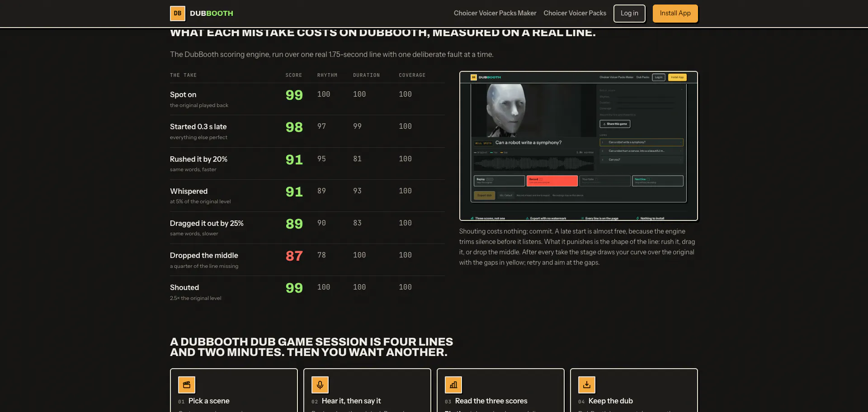Image resolution: width=868 pixels, height=412 pixels.
Task: Click the 'Dropped the middle' take label
Action: pos(204,255)
